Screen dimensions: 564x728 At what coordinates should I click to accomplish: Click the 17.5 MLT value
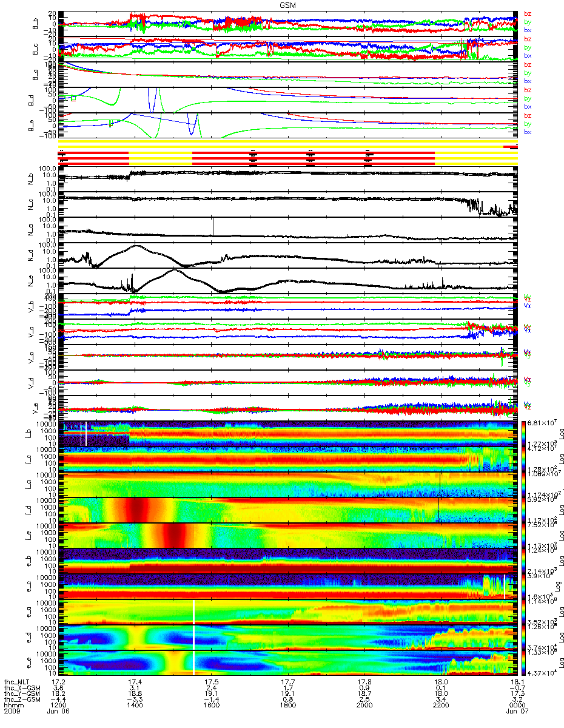pos(211,681)
